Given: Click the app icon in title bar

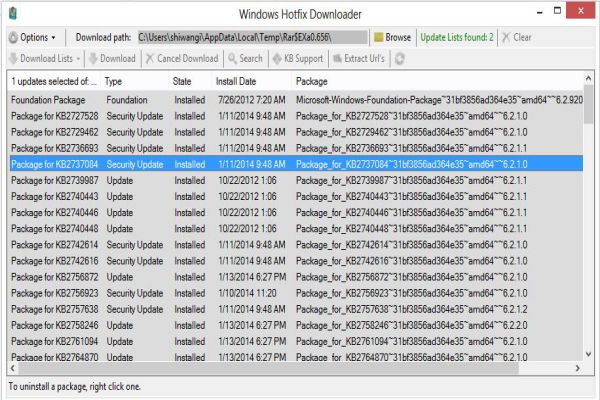Looking at the screenshot, I should click(13, 13).
